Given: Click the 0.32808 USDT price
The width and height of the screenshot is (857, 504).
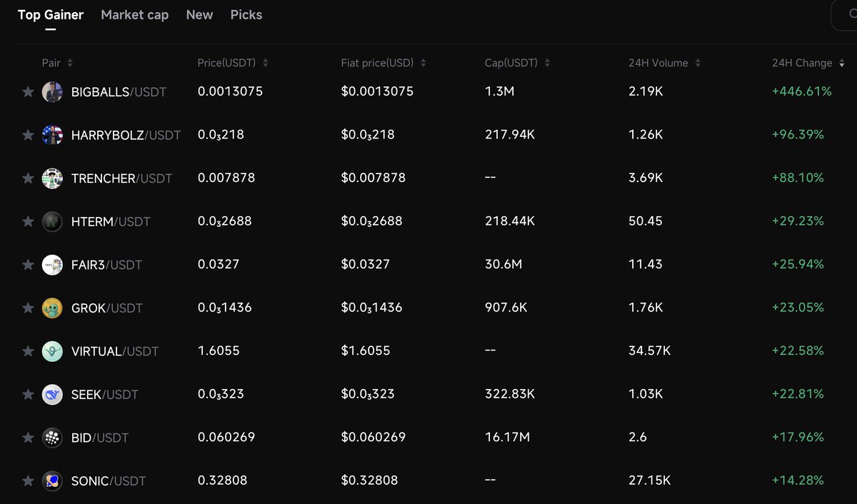Looking at the screenshot, I should (222, 480).
